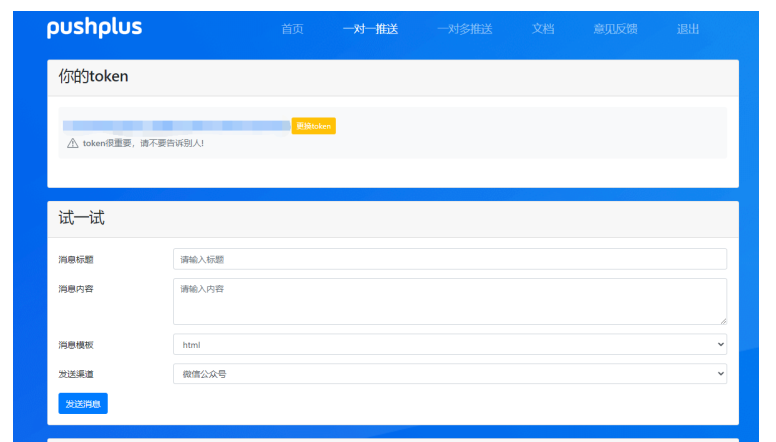Open the 发送渠道 微信公众号 dropdown
The image size is (776, 442).
[449, 373]
